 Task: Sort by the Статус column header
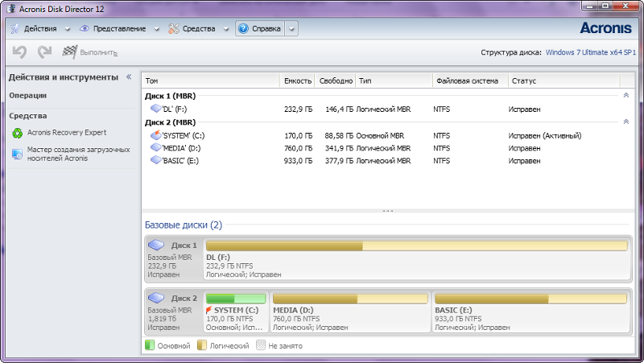pyautogui.click(x=564, y=81)
